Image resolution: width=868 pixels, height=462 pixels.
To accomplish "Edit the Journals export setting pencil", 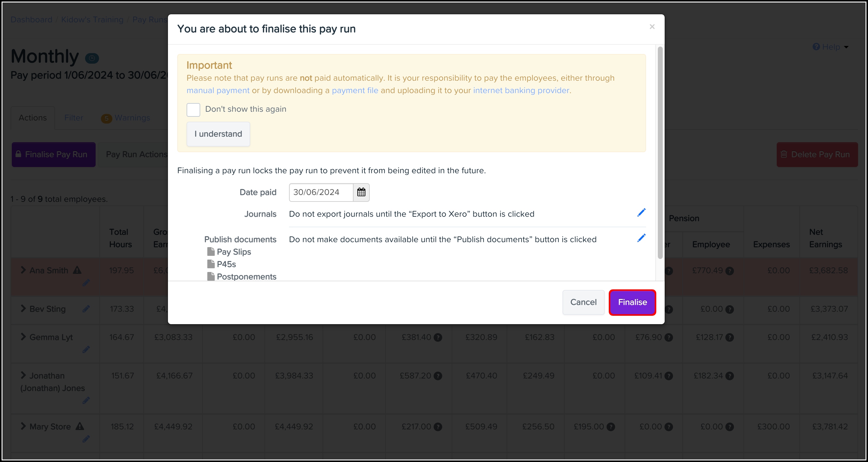I will [x=641, y=213].
